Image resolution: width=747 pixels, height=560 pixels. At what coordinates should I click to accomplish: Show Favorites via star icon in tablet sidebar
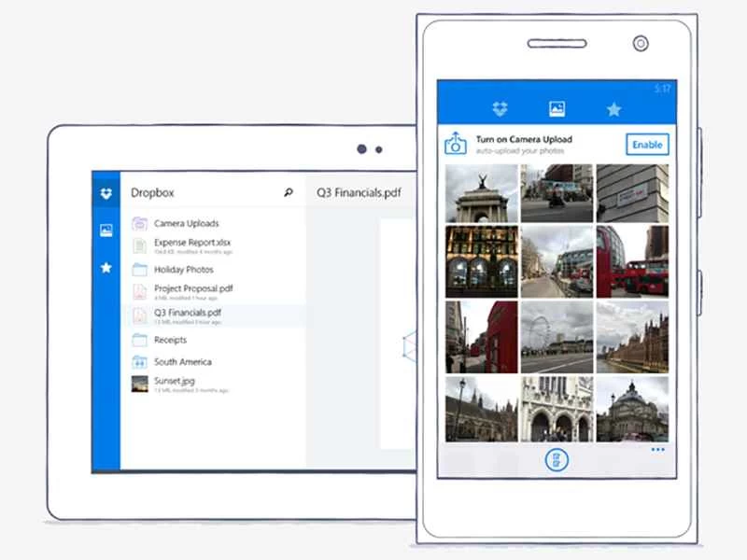106,268
